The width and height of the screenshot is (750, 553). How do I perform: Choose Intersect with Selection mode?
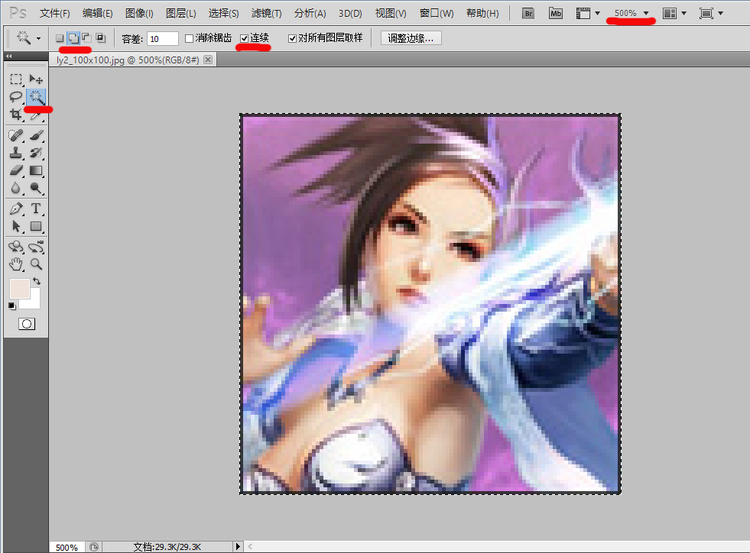pos(100,38)
